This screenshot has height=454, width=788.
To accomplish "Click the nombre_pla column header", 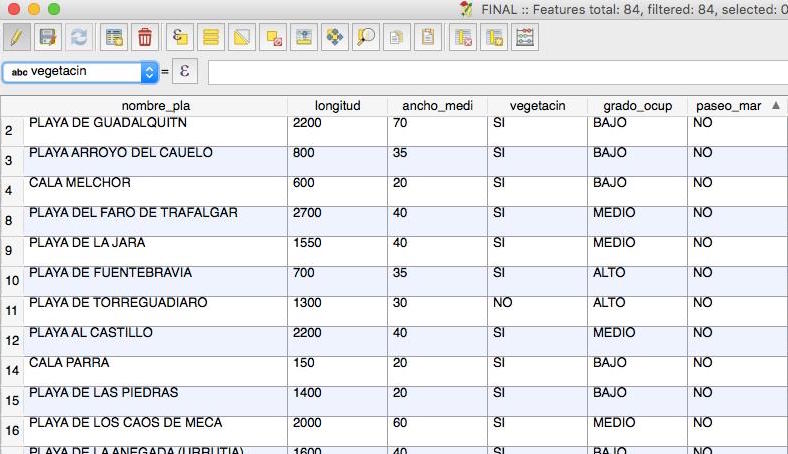I will (155, 105).
